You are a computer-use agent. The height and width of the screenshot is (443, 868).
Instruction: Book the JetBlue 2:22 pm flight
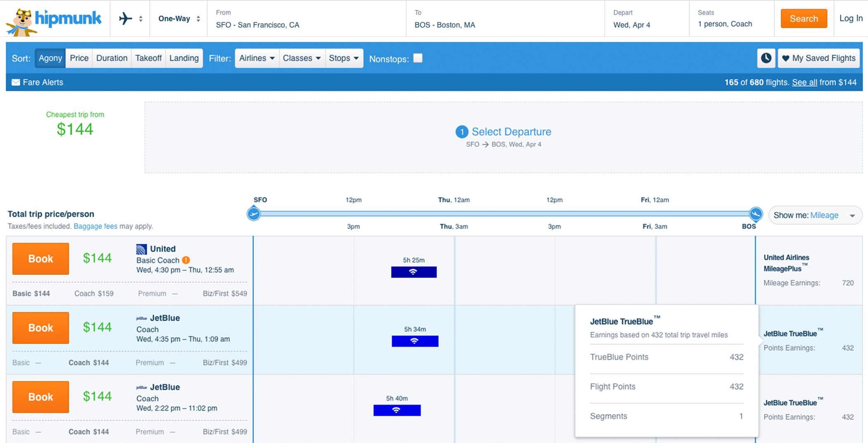coord(41,397)
